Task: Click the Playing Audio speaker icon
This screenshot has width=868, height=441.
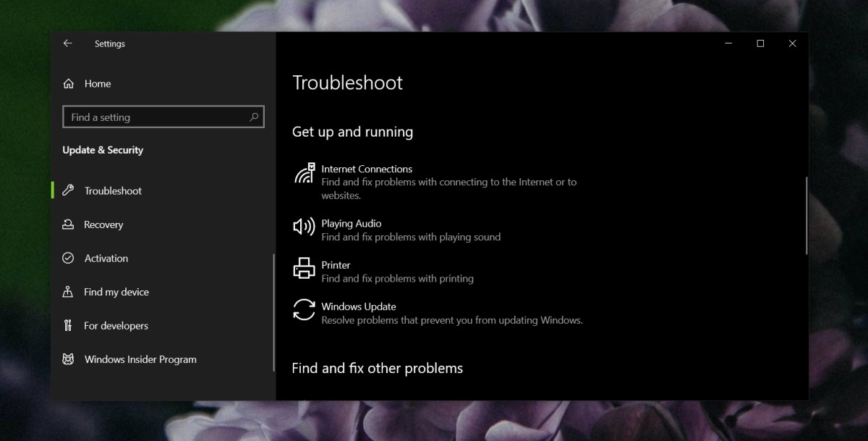Action: pos(304,227)
